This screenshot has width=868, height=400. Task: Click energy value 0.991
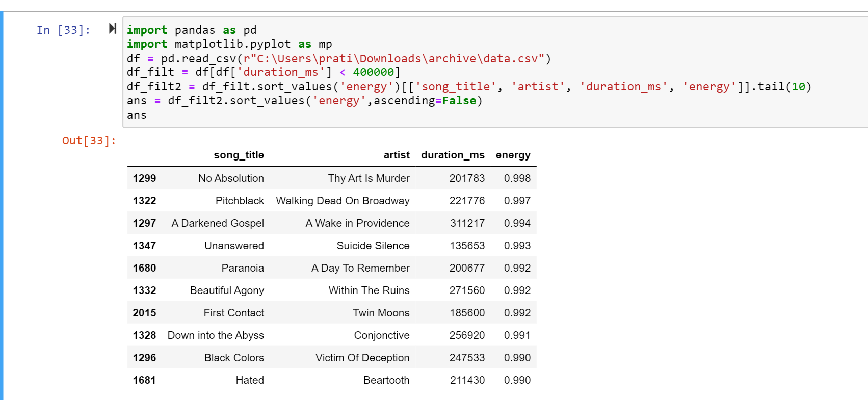[517, 335]
